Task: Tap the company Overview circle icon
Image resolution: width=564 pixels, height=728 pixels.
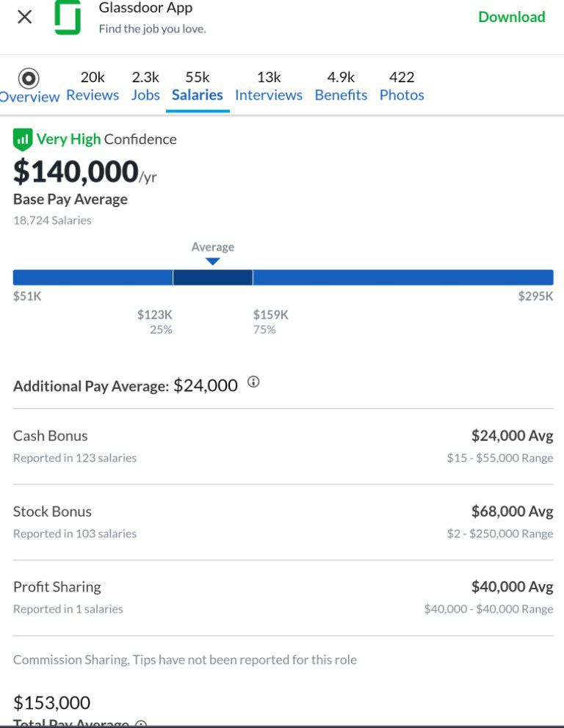Action: [x=29, y=78]
